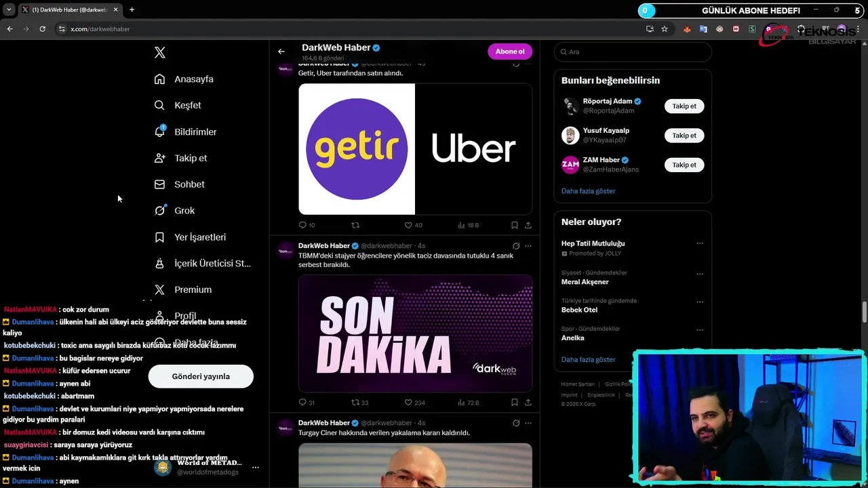Click the Gönderi yayınla button
Viewport: 868px width, 488px height.
tap(201, 376)
